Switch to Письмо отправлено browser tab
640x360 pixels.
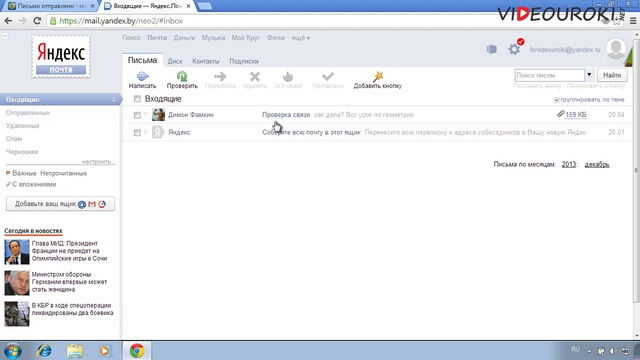[x=51, y=6]
